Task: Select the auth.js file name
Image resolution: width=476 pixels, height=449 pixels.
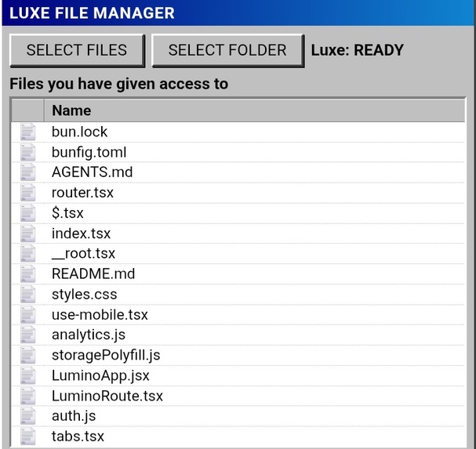Action: [74, 416]
